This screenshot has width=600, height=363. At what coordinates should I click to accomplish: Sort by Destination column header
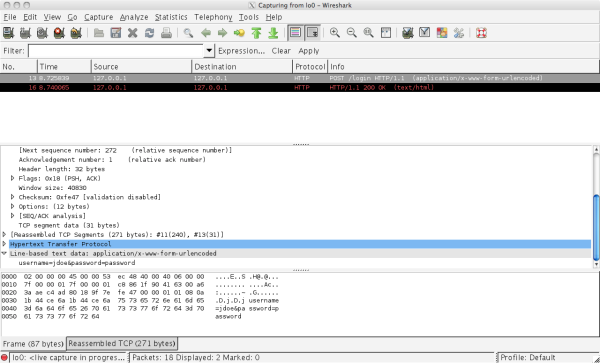[242, 67]
